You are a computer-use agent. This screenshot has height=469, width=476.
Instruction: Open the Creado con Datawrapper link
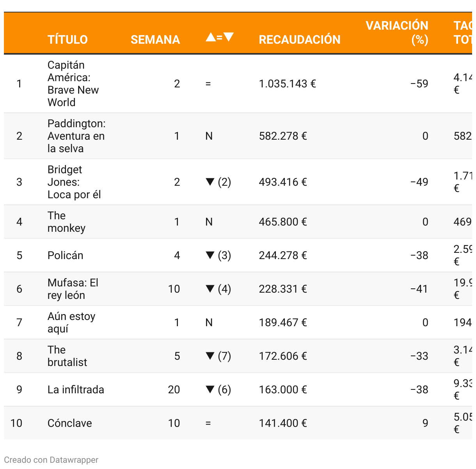51,460
